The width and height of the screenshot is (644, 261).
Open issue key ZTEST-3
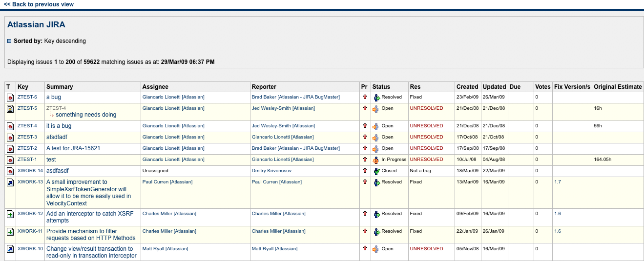[27, 137]
